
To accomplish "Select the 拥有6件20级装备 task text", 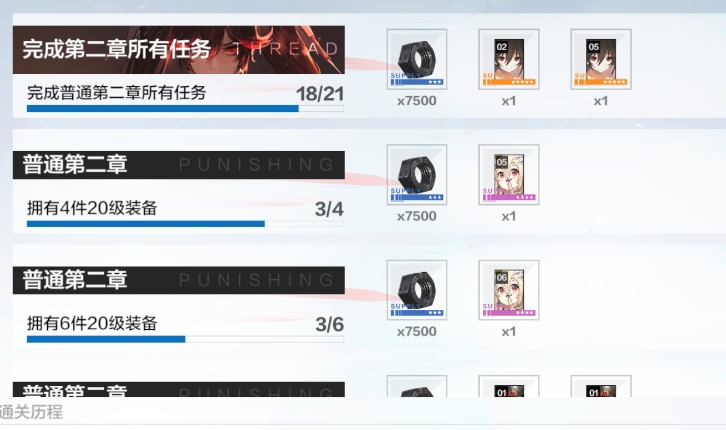I will 92,323.
